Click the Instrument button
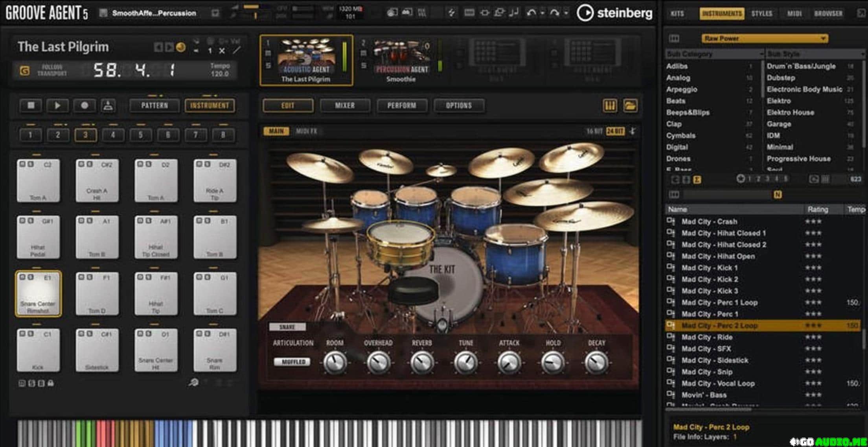868x447 pixels. (x=210, y=105)
